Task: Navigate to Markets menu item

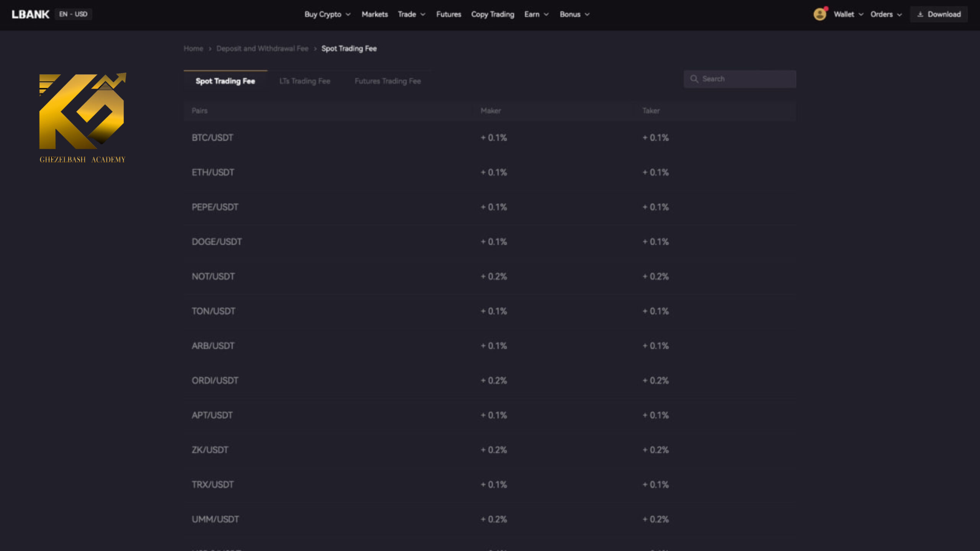Action: tap(375, 14)
